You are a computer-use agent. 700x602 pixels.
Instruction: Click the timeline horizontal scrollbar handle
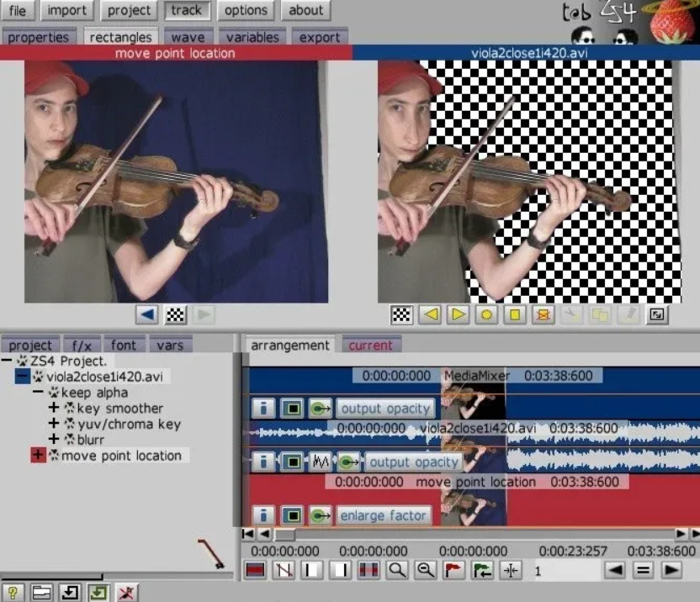pyautogui.click(x=285, y=534)
